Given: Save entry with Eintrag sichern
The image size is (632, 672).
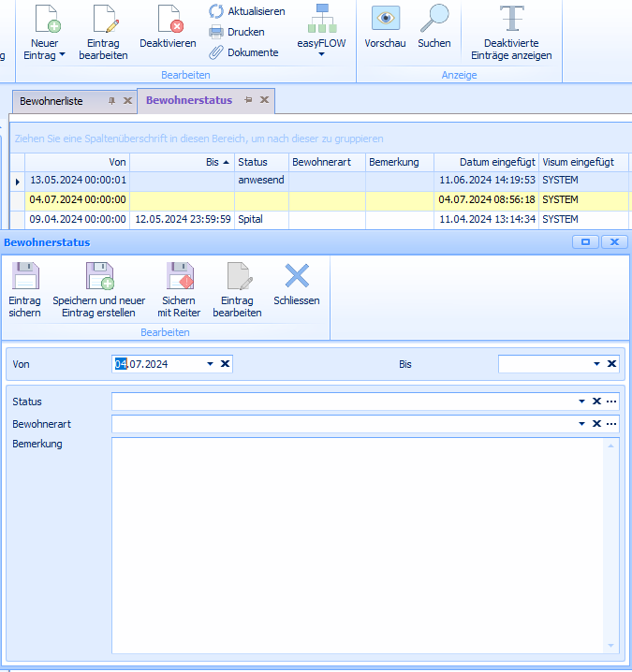Looking at the screenshot, I should (24, 278).
